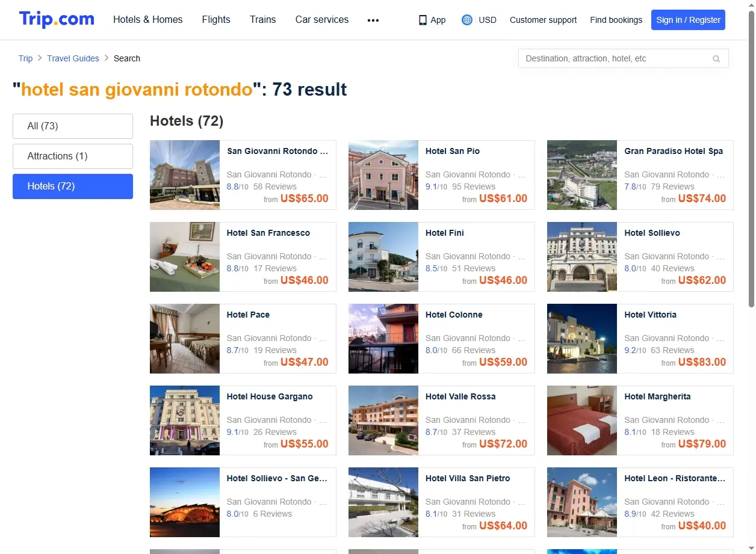Click the Hotel House Gargano title
The image size is (756, 554).
coord(270,396)
